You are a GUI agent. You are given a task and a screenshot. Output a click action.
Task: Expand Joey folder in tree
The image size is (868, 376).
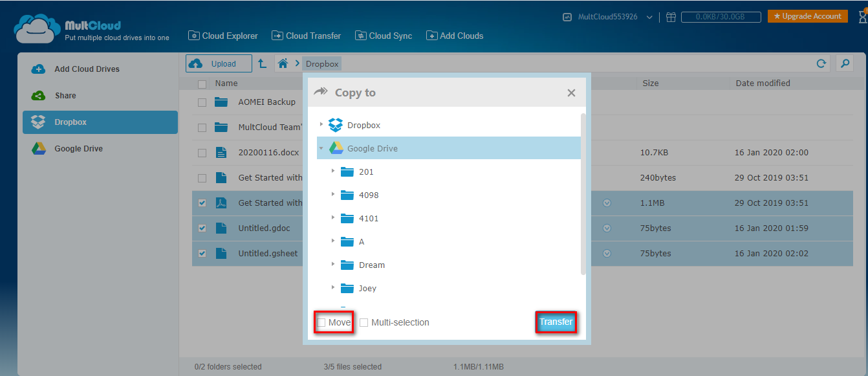click(333, 287)
